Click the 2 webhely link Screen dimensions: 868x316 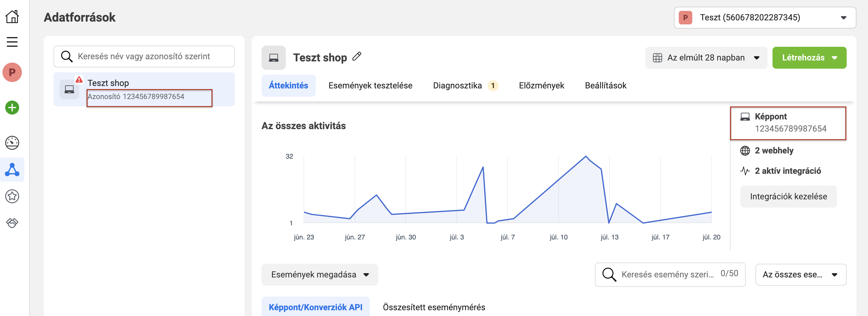point(774,150)
